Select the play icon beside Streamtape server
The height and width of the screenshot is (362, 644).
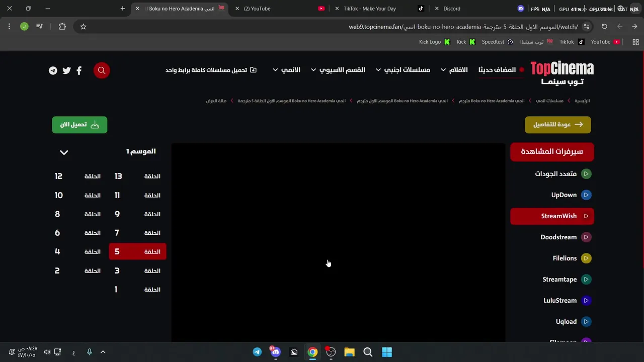click(586, 279)
